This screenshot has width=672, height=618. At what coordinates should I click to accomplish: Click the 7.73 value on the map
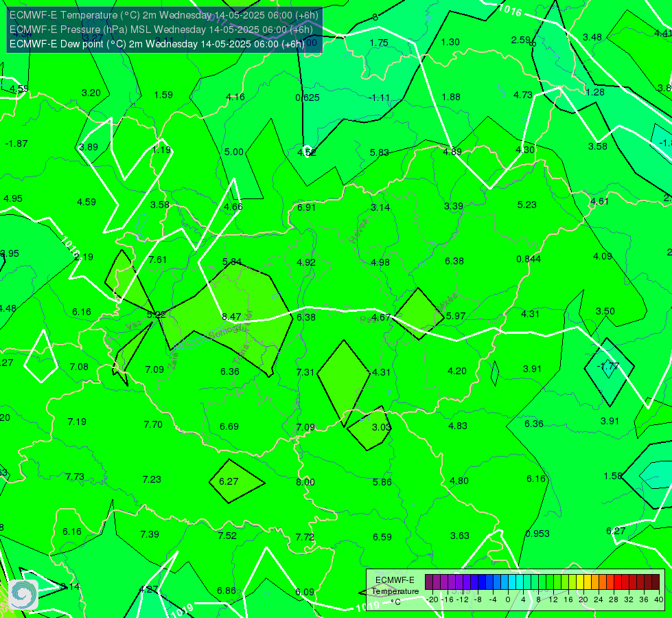pyautogui.click(x=75, y=477)
